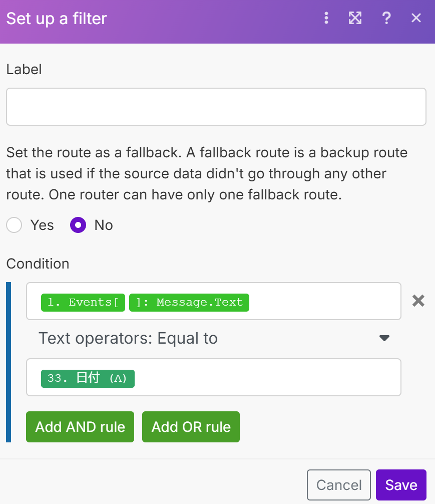This screenshot has width=435, height=504.
Task: Click empty area of second condition value field
Action: point(265,378)
